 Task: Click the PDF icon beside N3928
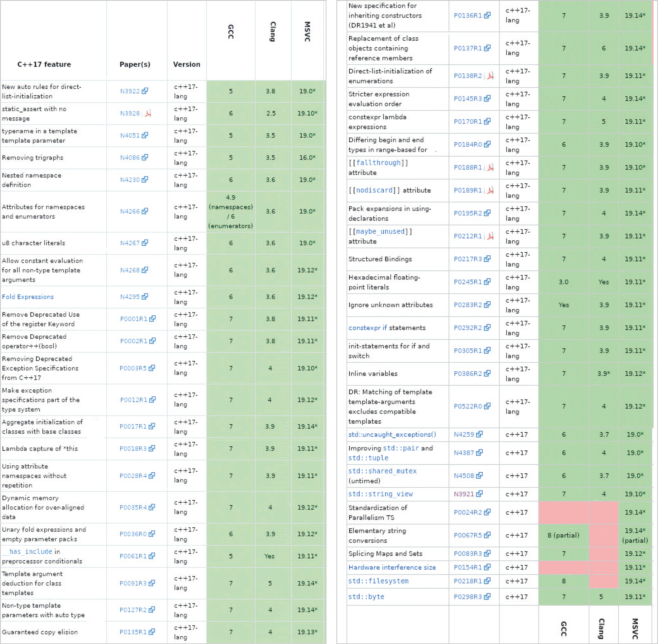click(x=148, y=113)
